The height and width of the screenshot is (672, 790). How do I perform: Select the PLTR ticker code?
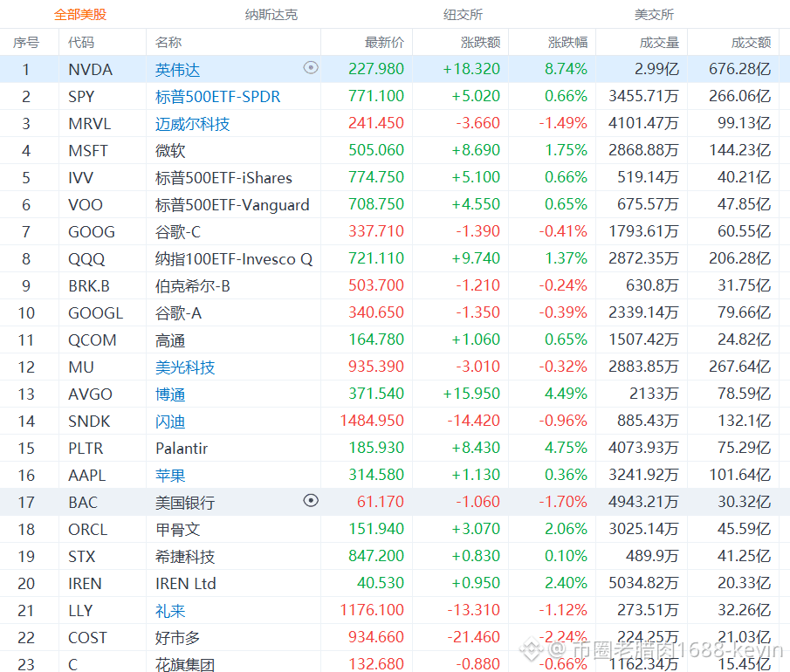click(x=86, y=449)
